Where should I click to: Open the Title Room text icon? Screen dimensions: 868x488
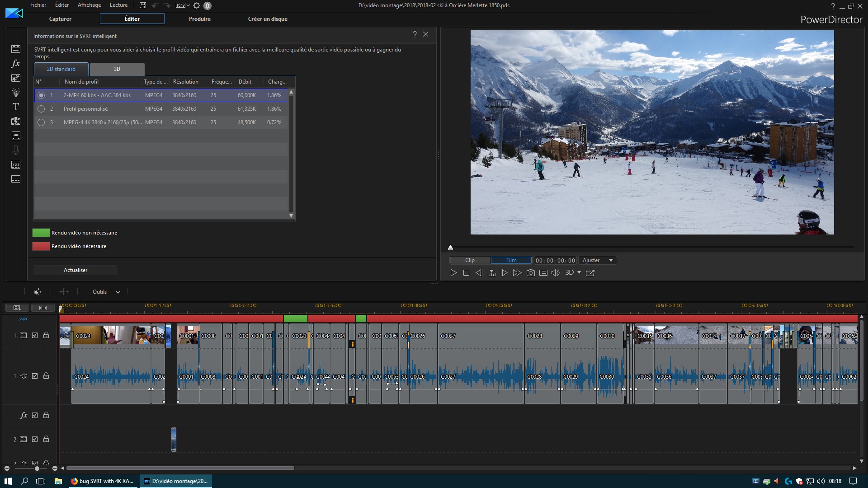point(16,107)
